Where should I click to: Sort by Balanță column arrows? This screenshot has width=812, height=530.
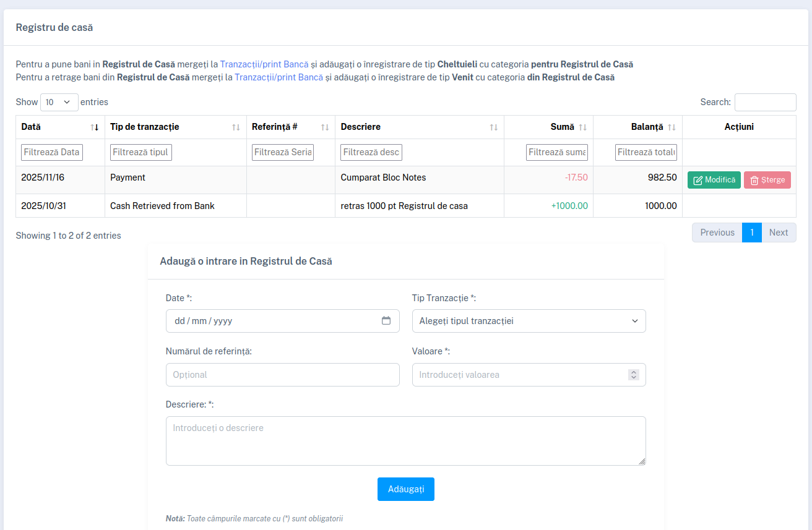(672, 127)
